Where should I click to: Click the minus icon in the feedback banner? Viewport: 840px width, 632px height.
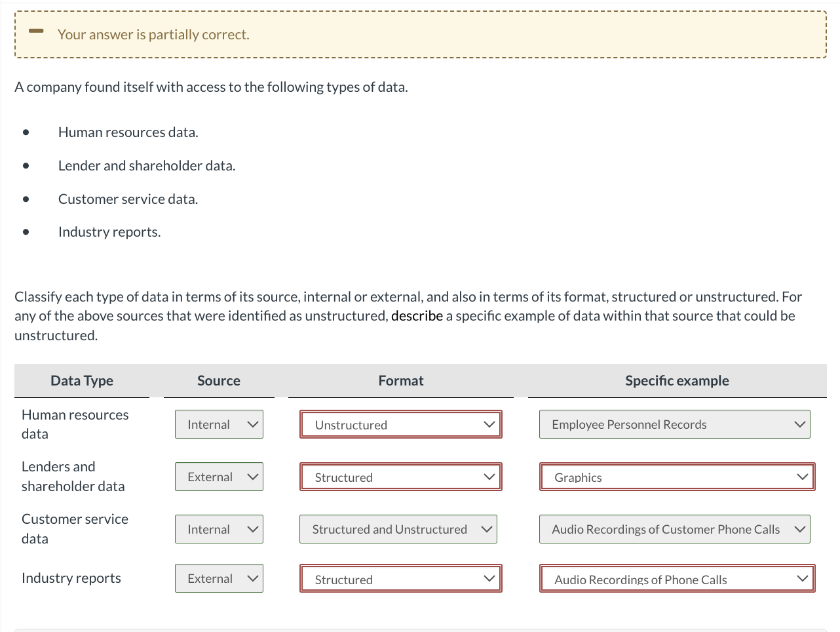click(36, 31)
